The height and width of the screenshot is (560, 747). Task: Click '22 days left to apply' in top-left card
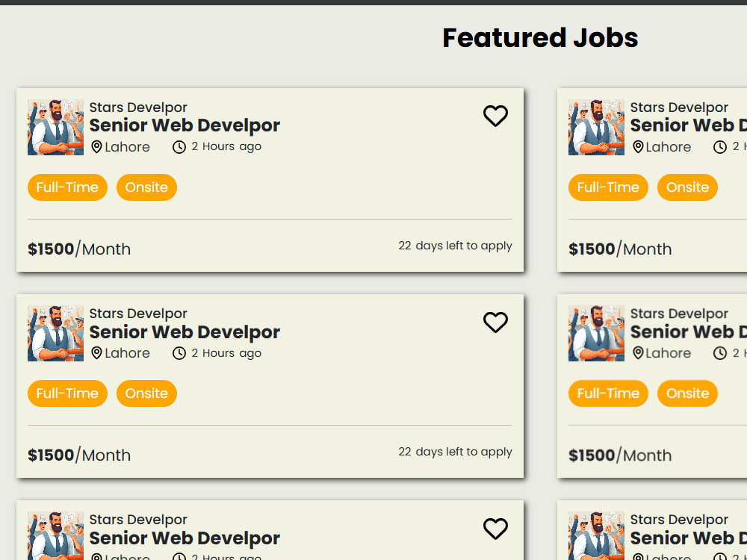coord(456,246)
